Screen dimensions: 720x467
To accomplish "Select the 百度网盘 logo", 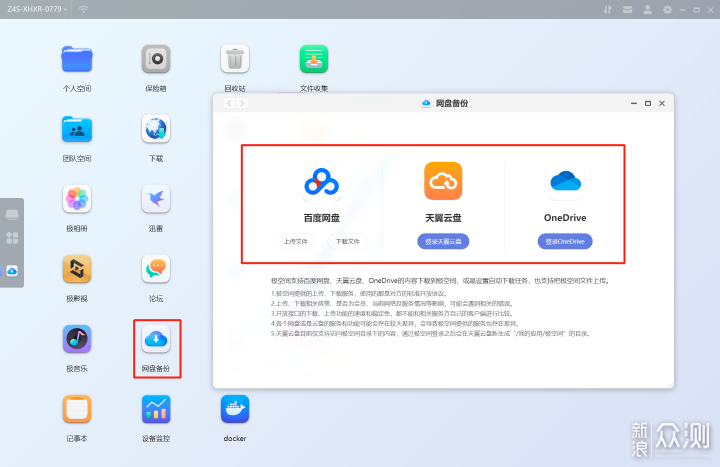I will click(x=321, y=181).
